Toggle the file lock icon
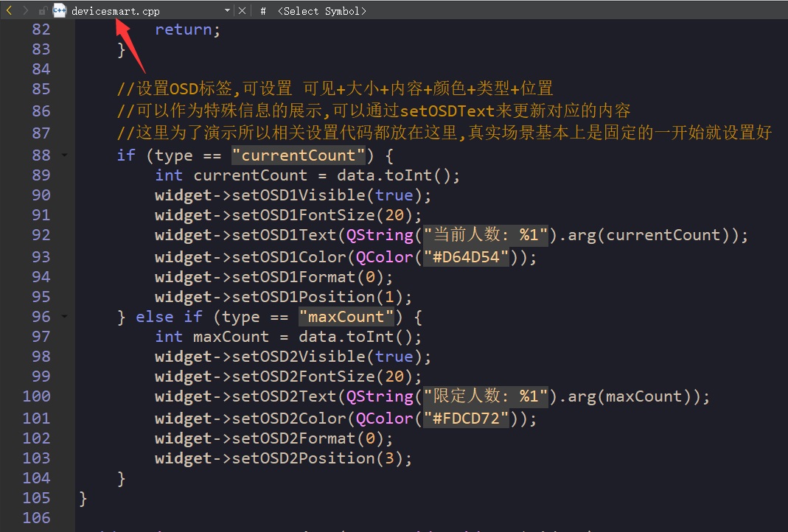The image size is (788, 532). (43, 11)
